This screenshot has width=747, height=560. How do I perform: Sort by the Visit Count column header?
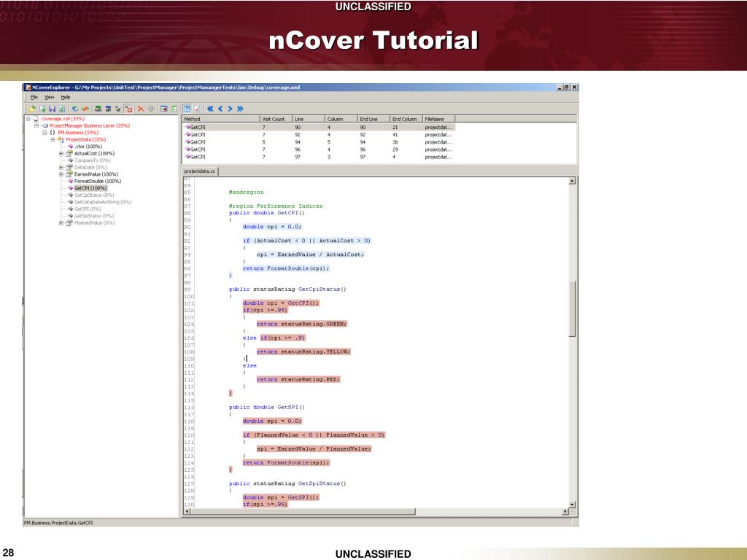click(276, 119)
